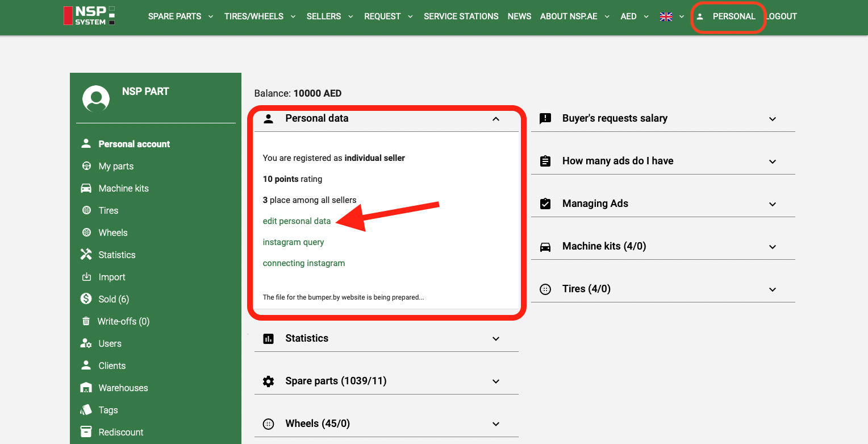Click the archive box icon beside Rediscount

coord(86,432)
